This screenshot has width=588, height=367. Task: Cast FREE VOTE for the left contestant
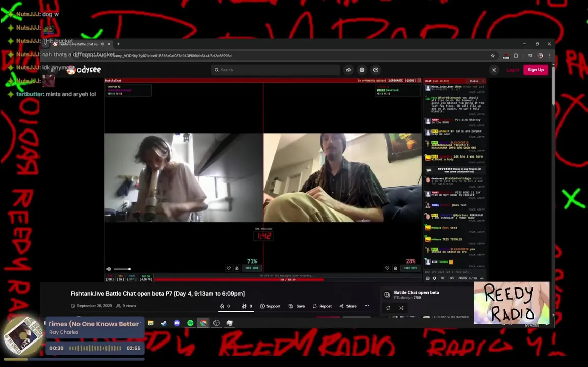click(252, 268)
